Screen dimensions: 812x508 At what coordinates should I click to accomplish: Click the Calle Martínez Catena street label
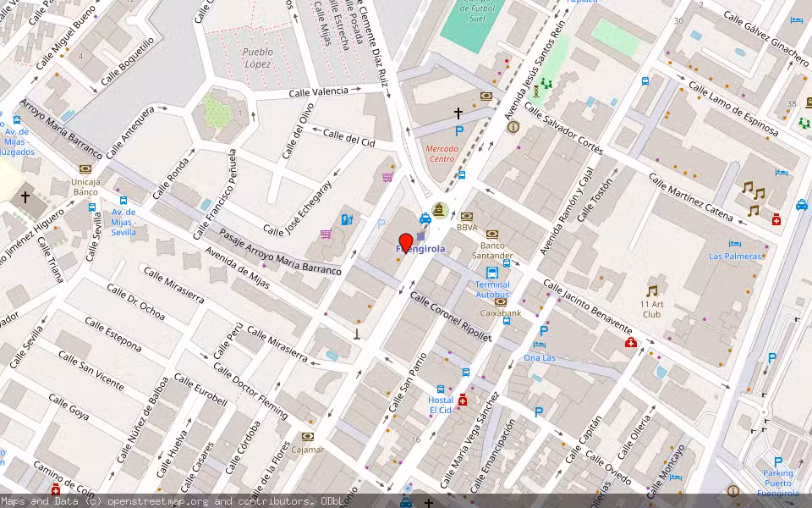point(690,197)
